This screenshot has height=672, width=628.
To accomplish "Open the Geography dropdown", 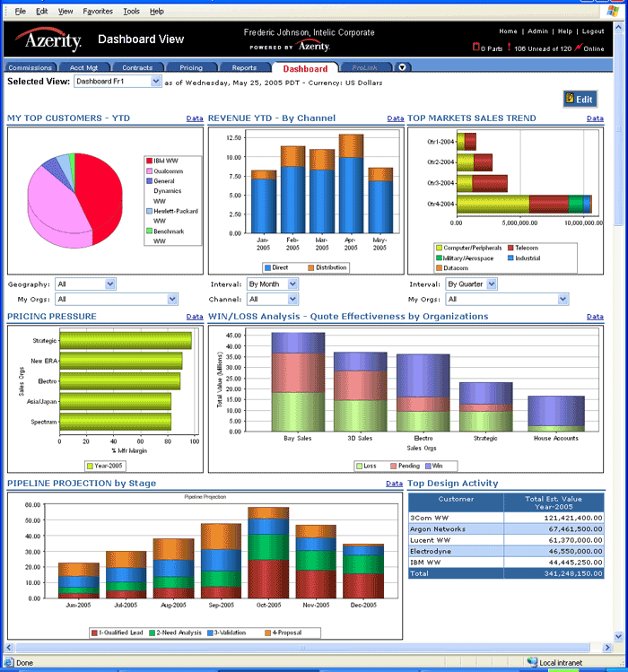I will tap(85, 284).
